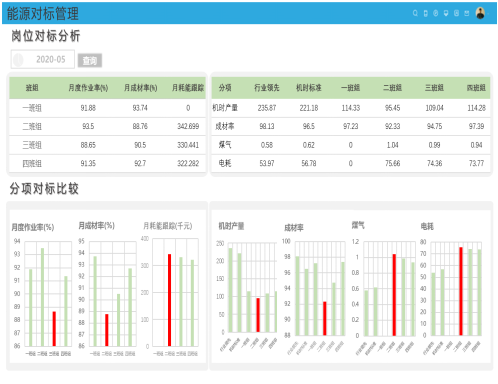This screenshot has height=384, width=498.
Task: Click the red bar in 月耗能跟踪 chart
Action: [169, 300]
